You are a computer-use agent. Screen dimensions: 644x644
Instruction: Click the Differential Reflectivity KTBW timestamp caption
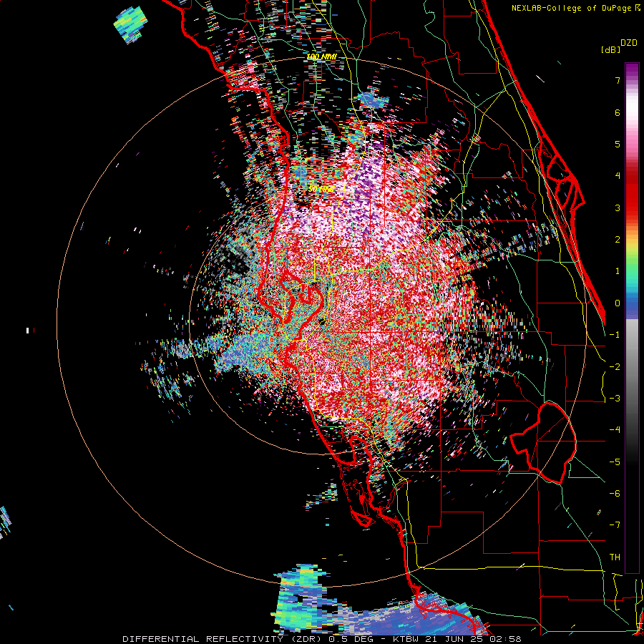(322, 639)
